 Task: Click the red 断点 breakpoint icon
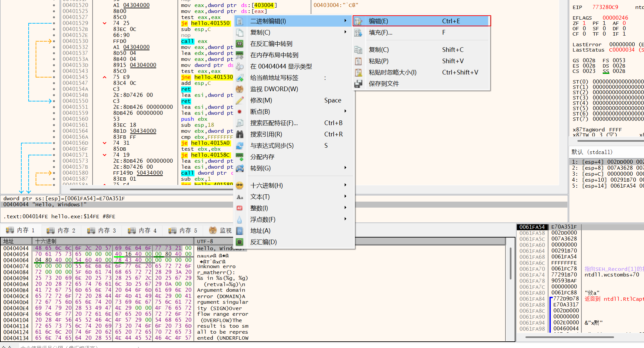(x=240, y=112)
